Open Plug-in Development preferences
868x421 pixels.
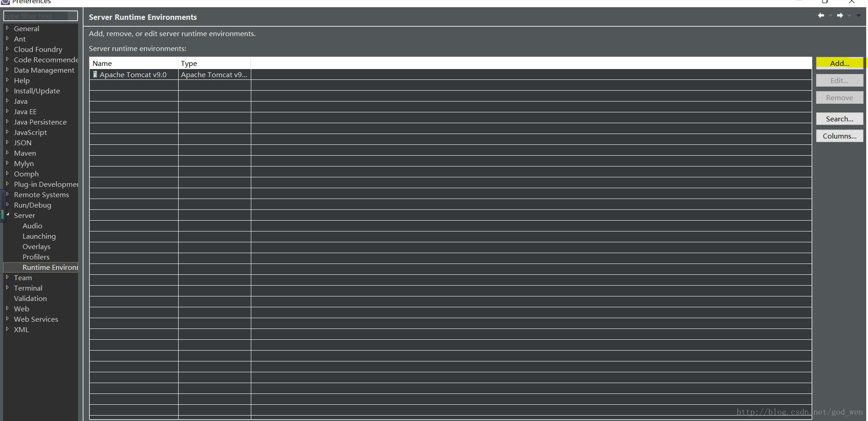click(x=46, y=184)
